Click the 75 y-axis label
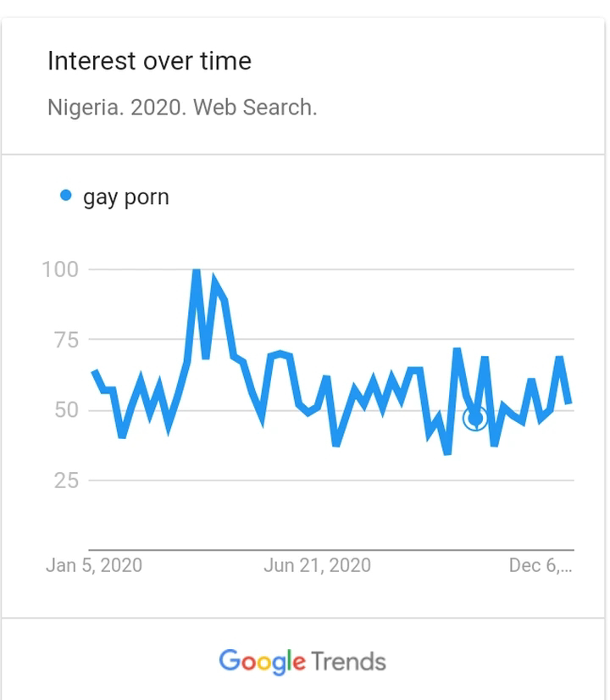 pyautogui.click(x=66, y=340)
